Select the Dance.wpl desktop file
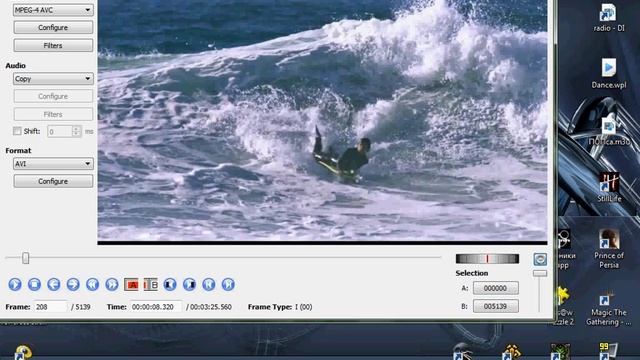Image resolution: width=640 pixels, height=360 pixels. point(609,74)
